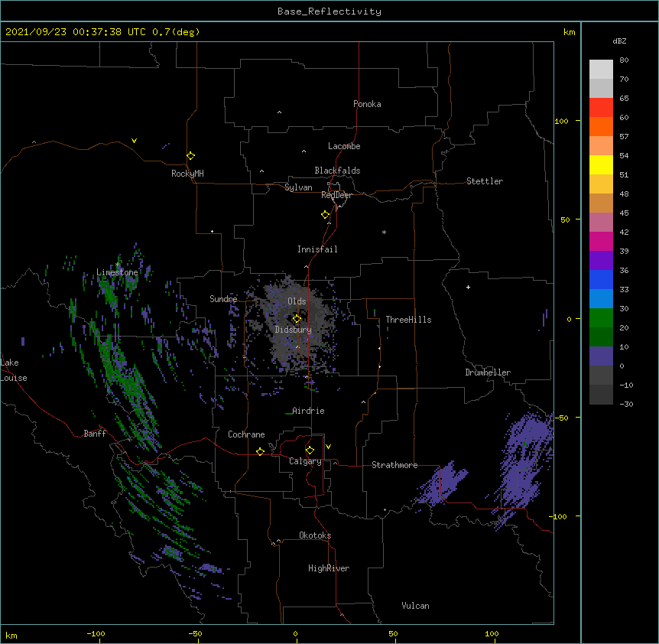Click the purple echo patch southeast of Strathmore
The image size is (659, 644).
point(441,483)
